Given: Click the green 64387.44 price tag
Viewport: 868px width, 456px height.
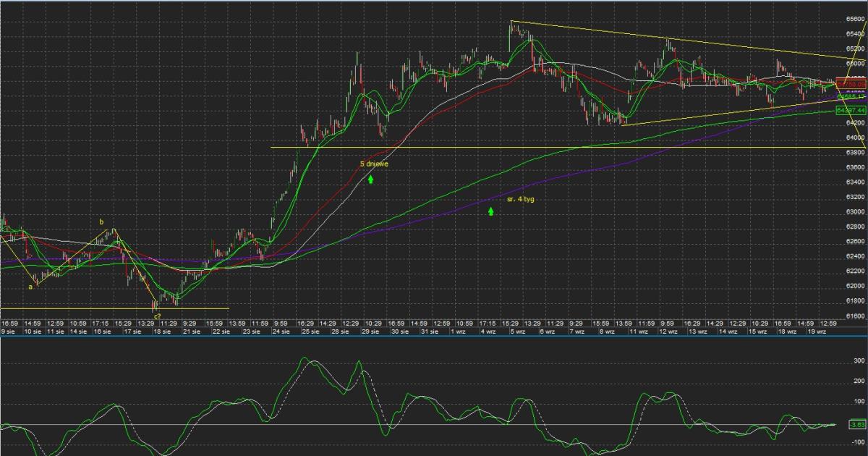Looking at the screenshot, I should pos(851,110).
